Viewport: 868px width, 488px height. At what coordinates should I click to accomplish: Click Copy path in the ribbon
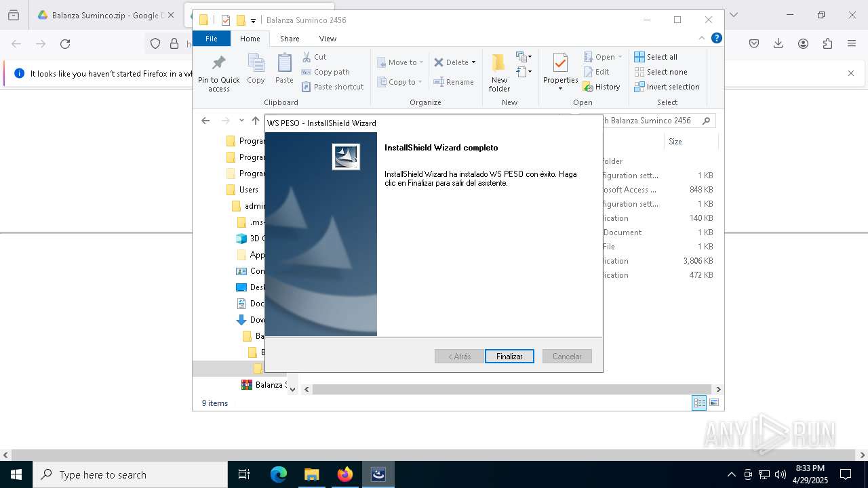325,72
